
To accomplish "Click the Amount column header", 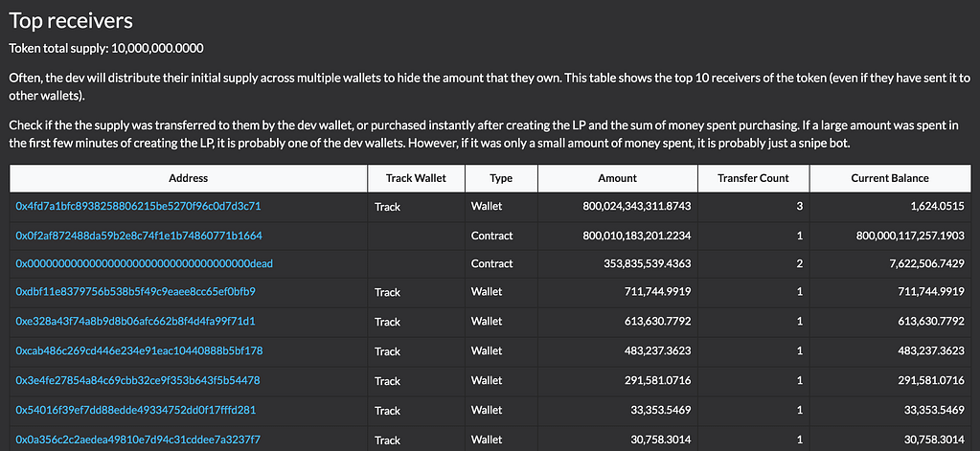I will pyautogui.click(x=618, y=179).
